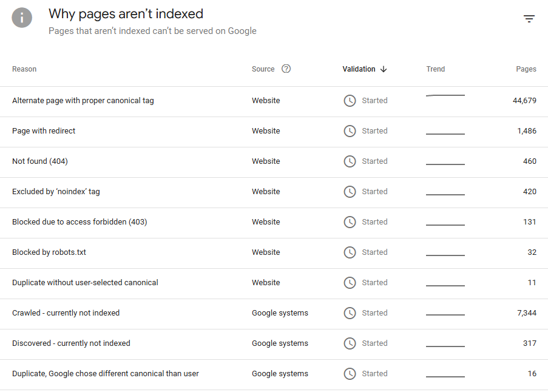Viewport: 548px width, 392px height.
Task: Click the clock icon for Not found (404)
Action: pyautogui.click(x=350, y=161)
